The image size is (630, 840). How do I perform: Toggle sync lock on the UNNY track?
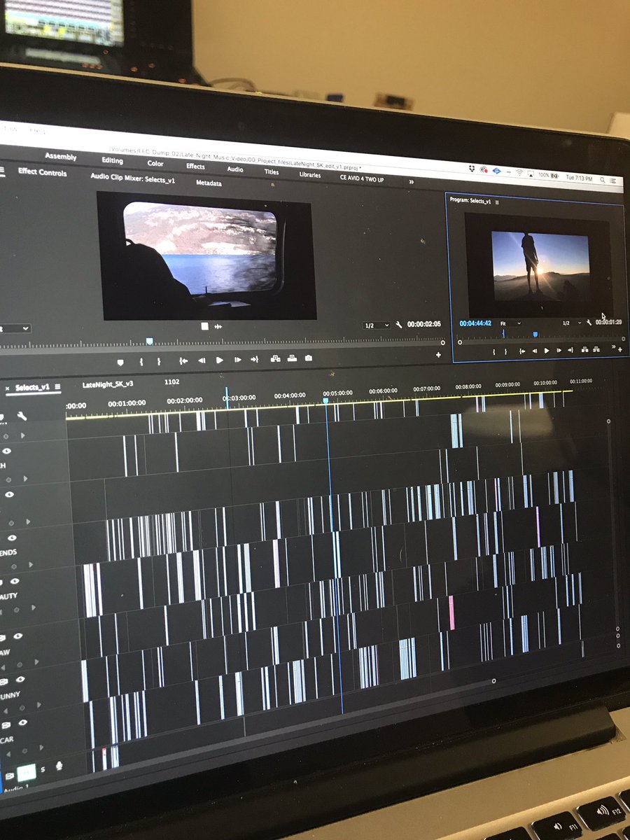click(x=4, y=681)
